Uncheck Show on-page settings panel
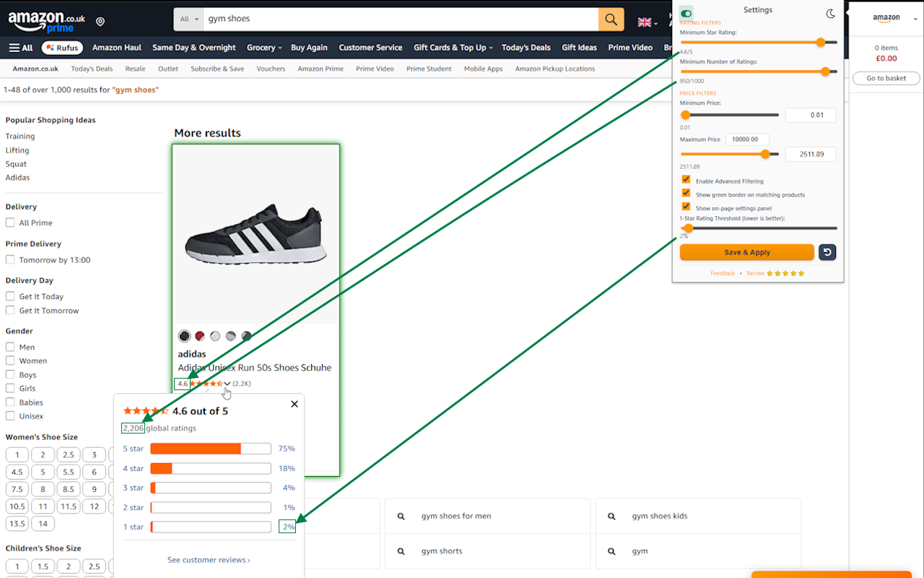Viewport: 924px width, 578px height. (686, 207)
